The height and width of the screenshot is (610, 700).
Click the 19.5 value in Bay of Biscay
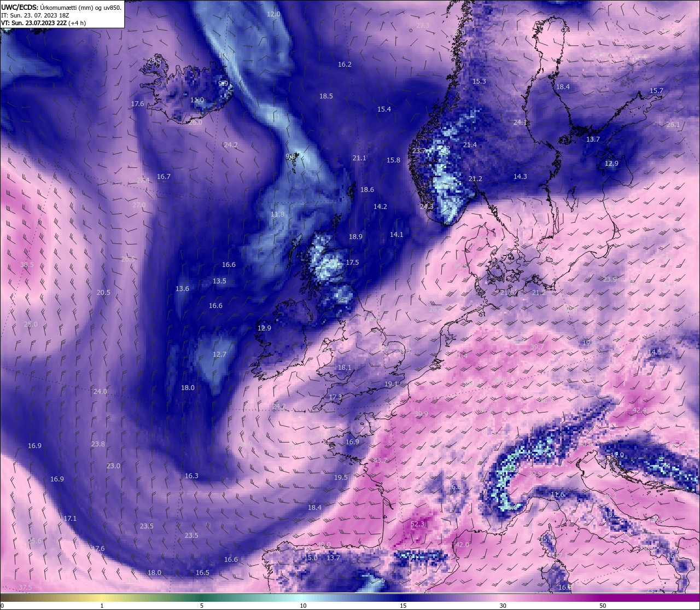341,477
